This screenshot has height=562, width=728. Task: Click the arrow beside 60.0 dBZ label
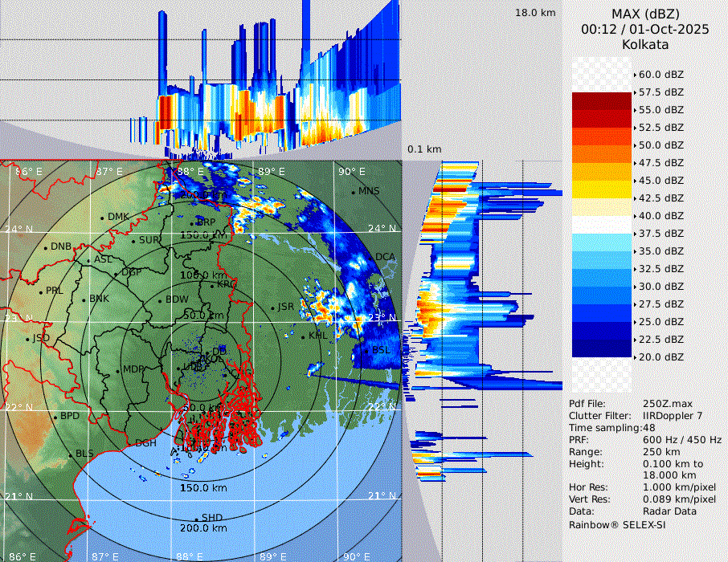(x=635, y=75)
